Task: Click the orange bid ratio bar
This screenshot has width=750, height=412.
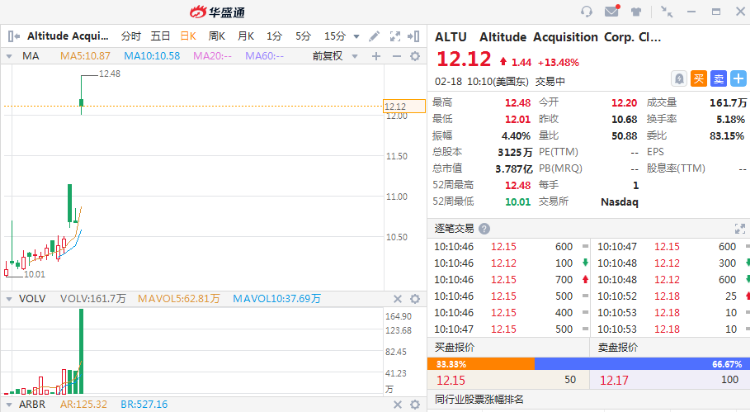Action: click(x=482, y=364)
